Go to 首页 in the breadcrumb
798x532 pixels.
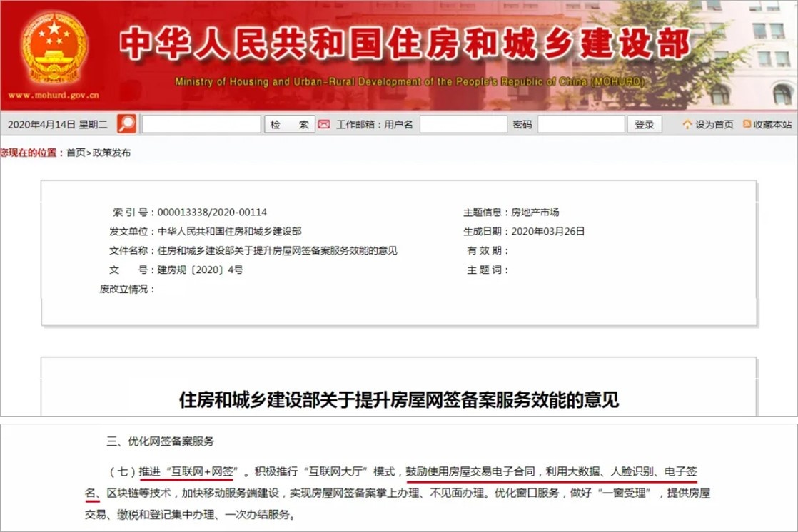[76, 153]
